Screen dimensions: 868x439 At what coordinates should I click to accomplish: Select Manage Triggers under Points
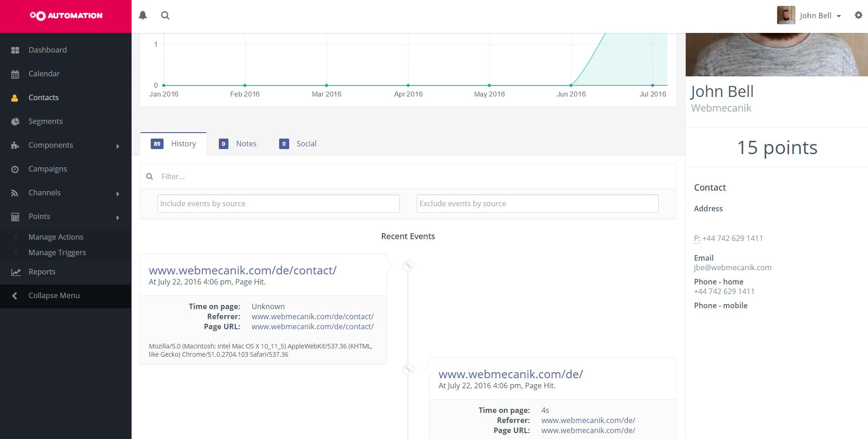[x=57, y=252]
